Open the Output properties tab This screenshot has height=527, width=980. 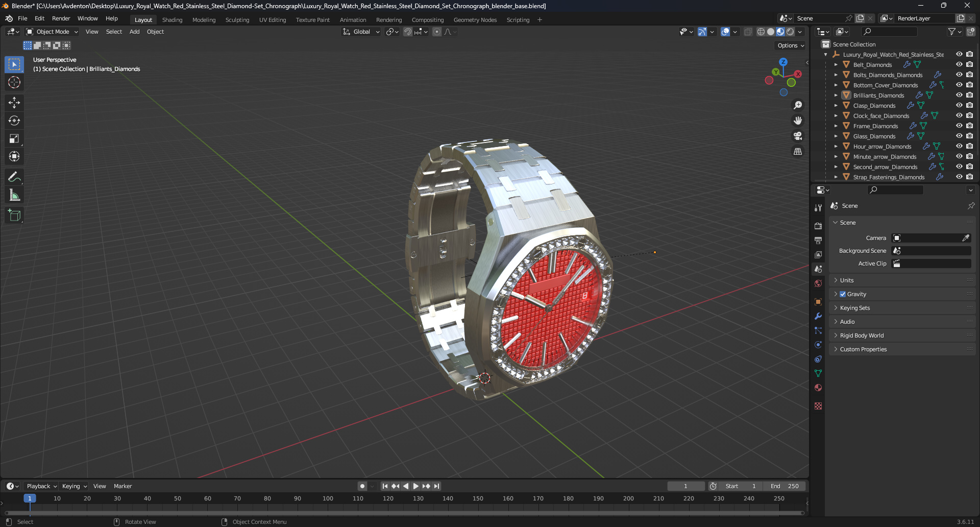818,240
